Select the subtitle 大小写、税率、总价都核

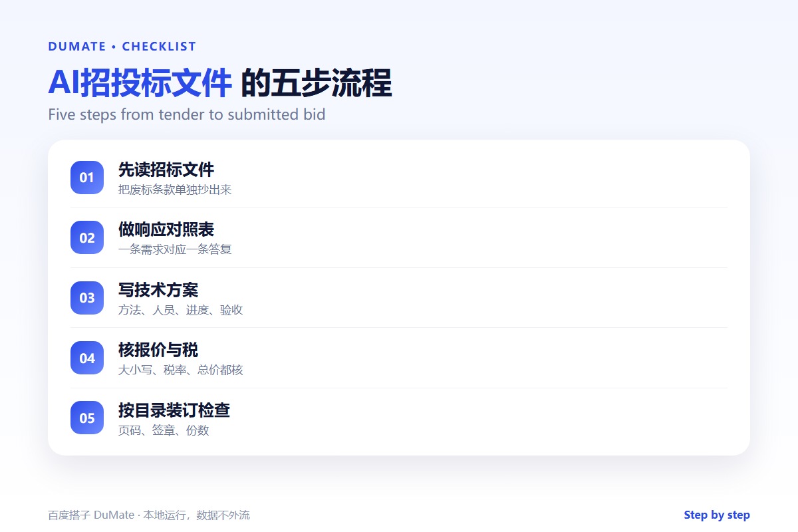[181, 370]
